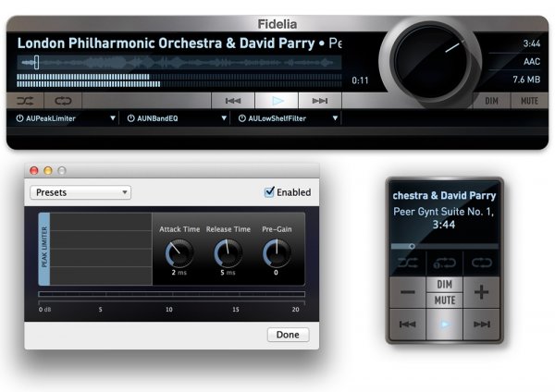Click the Done button
Image resolution: width=555 pixels, height=392 pixels.
click(288, 335)
